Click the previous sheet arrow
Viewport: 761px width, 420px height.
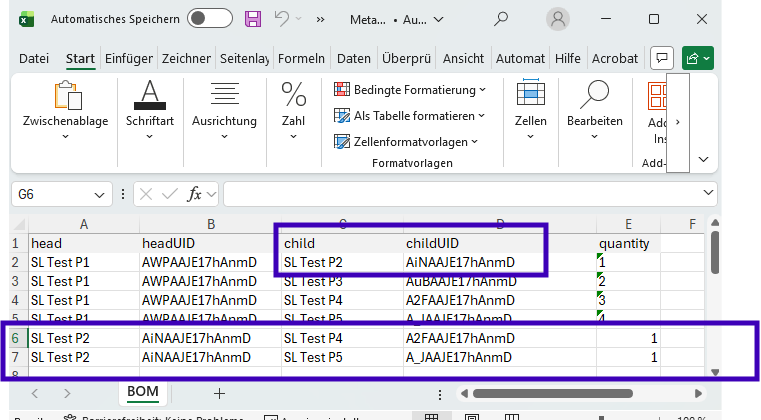(35, 393)
